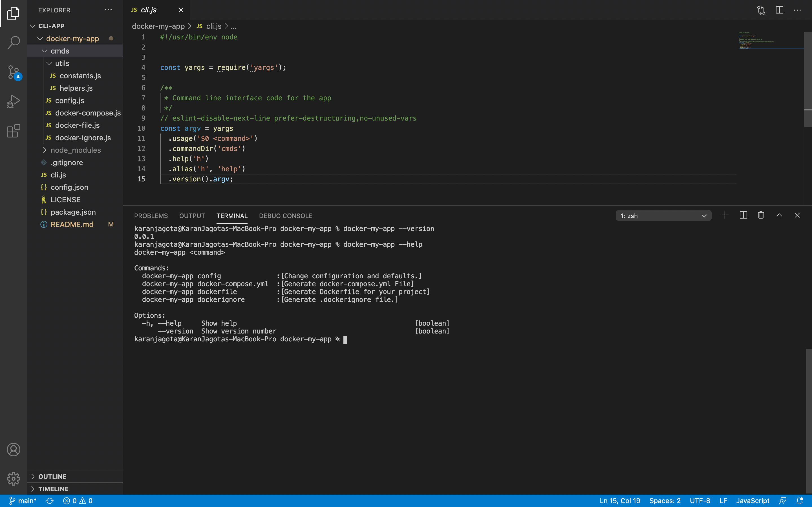Toggle notifications bell in status bar
This screenshot has height=507, width=812.
pyautogui.click(x=800, y=501)
